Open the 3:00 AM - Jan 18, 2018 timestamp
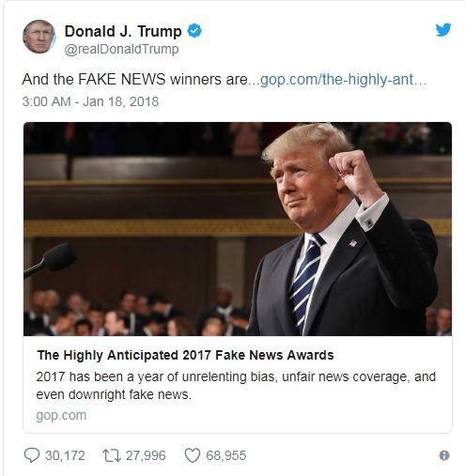 click(90, 101)
